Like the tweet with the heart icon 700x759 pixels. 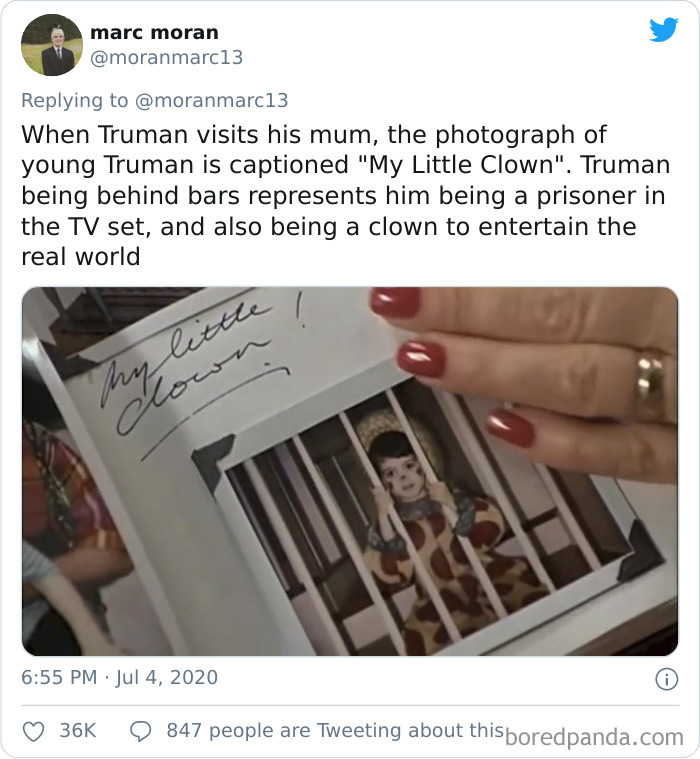coord(34,731)
